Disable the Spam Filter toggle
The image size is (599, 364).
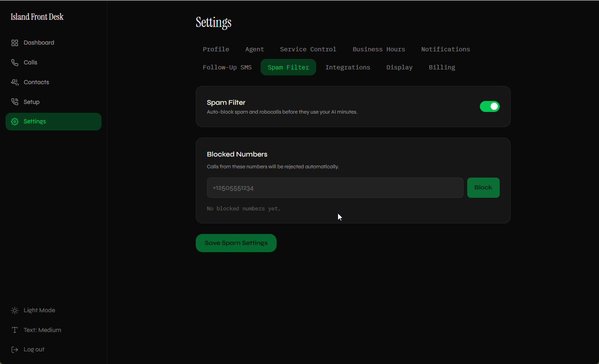pos(490,106)
